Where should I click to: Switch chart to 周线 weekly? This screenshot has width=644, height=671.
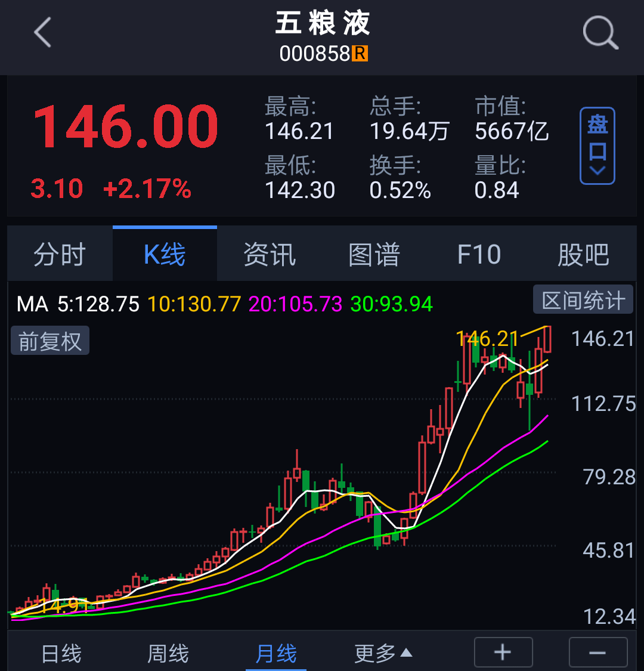(168, 654)
